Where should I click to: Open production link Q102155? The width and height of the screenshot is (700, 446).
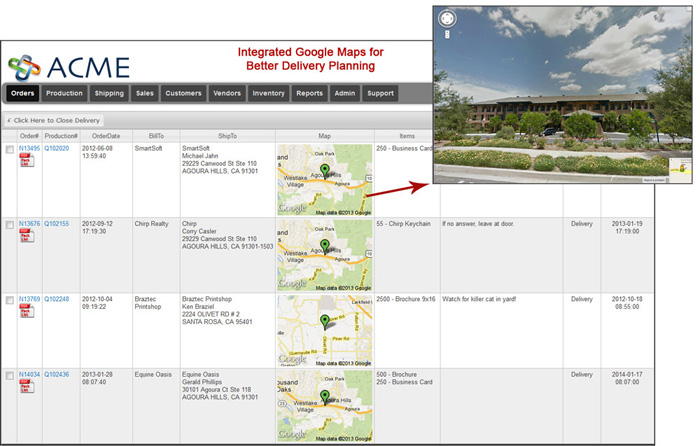tap(57, 224)
